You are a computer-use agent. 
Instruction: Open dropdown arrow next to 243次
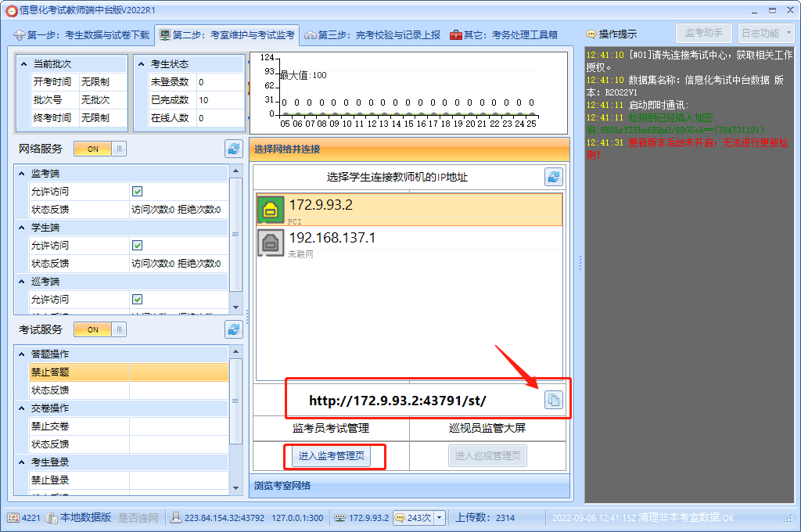coord(439,518)
